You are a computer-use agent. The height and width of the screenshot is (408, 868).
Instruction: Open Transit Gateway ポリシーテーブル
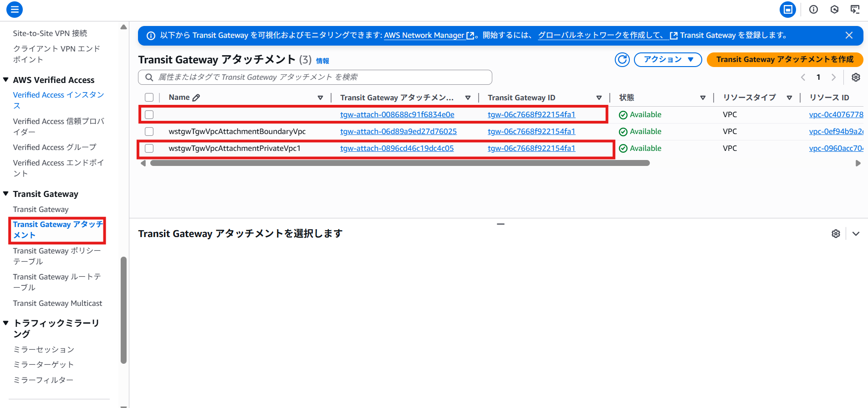coord(57,256)
